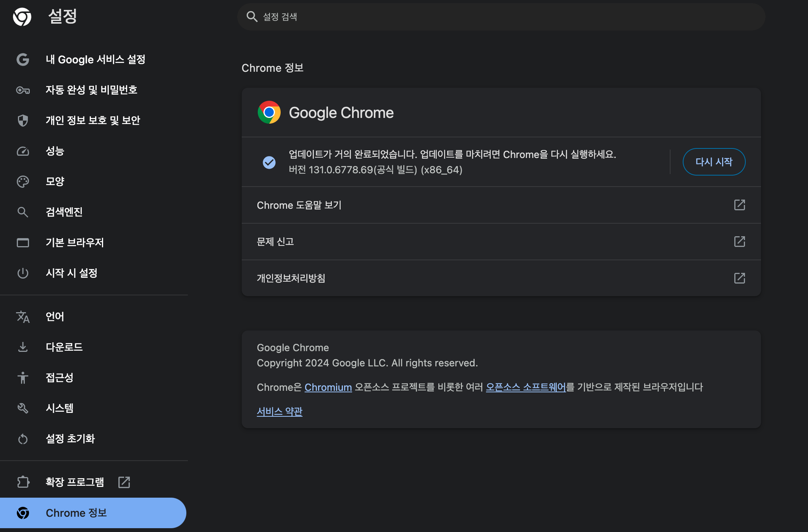This screenshot has width=808, height=532.
Task: Click the shield icon for 개인 정보 보호 및 보안
Action: (x=23, y=121)
